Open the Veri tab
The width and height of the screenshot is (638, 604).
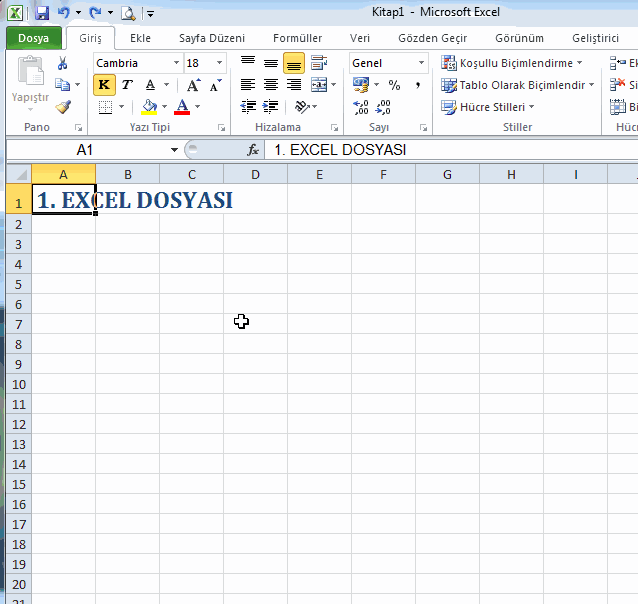click(360, 38)
